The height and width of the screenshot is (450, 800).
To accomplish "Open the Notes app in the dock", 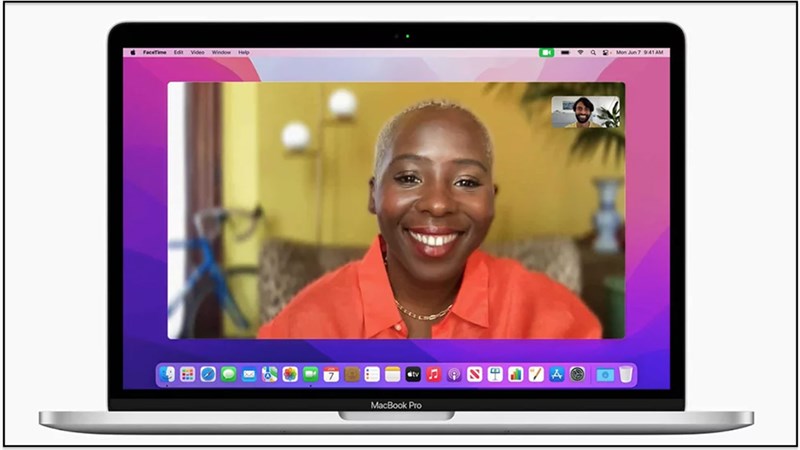I will (x=392, y=374).
